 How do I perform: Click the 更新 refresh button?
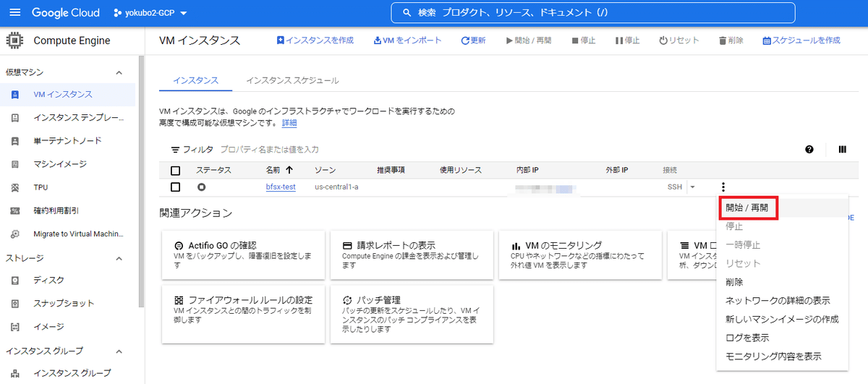click(x=473, y=40)
